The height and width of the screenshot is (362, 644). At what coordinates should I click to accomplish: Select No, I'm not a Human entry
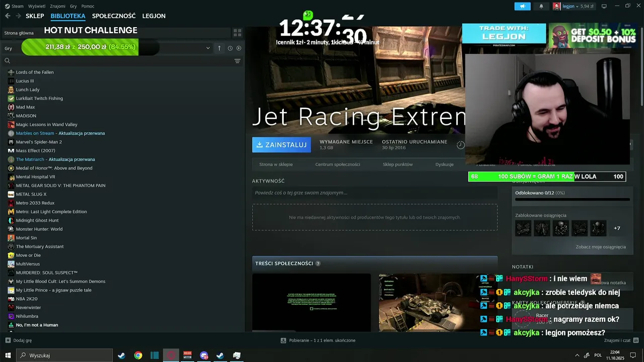pyautogui.click(x=37, y=325)
